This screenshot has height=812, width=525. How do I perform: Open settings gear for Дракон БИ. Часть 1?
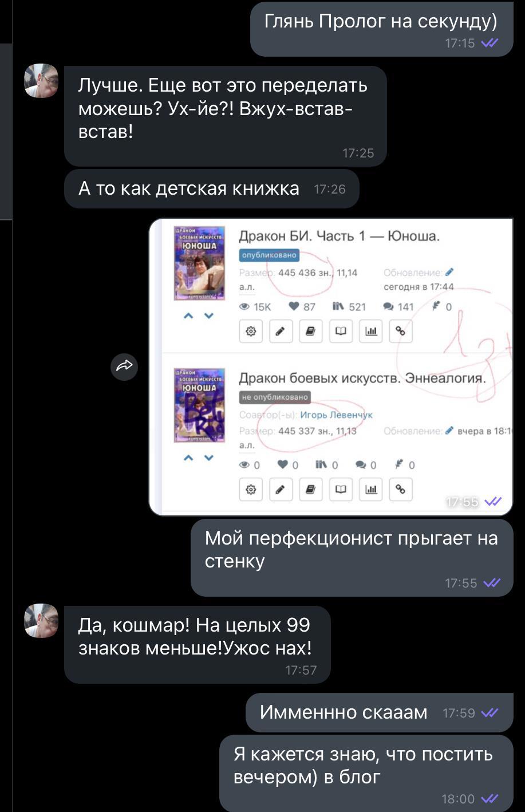coord(251,331)
